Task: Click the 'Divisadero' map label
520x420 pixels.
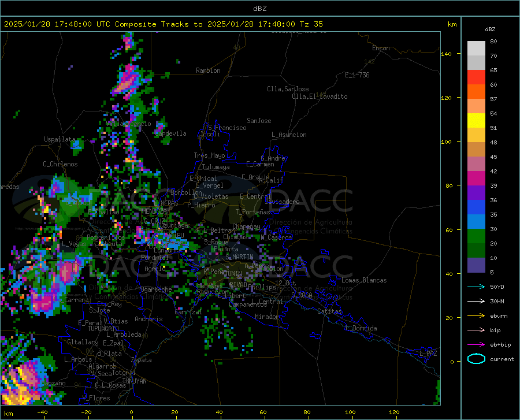Action: click(x=282, y=202)
